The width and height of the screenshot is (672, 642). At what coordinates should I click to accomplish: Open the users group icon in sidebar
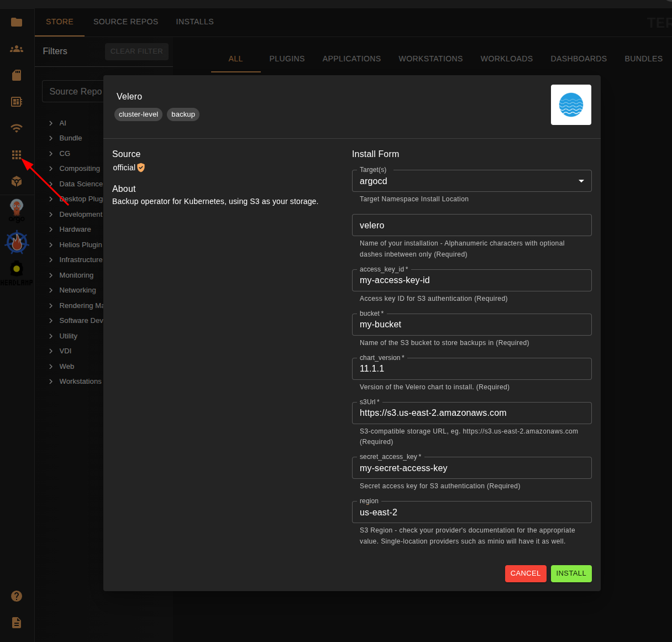coord(17,49)
